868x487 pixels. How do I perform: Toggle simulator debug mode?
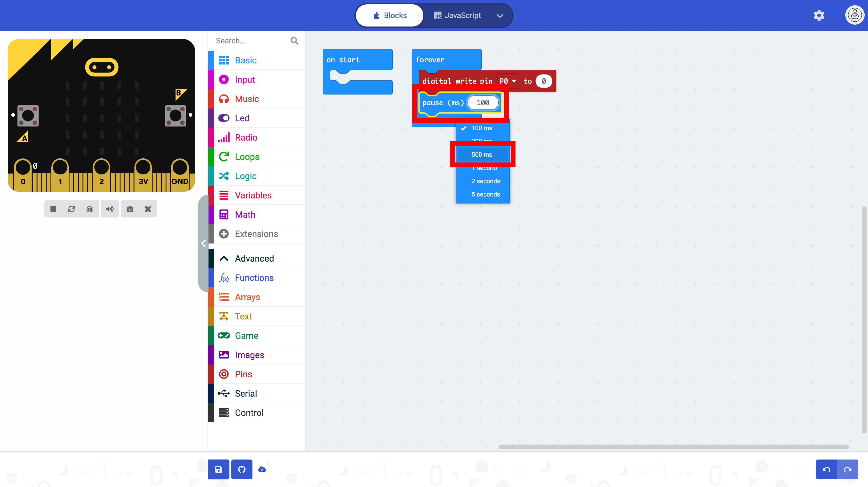pyautogui.click(x=90, y=209)
